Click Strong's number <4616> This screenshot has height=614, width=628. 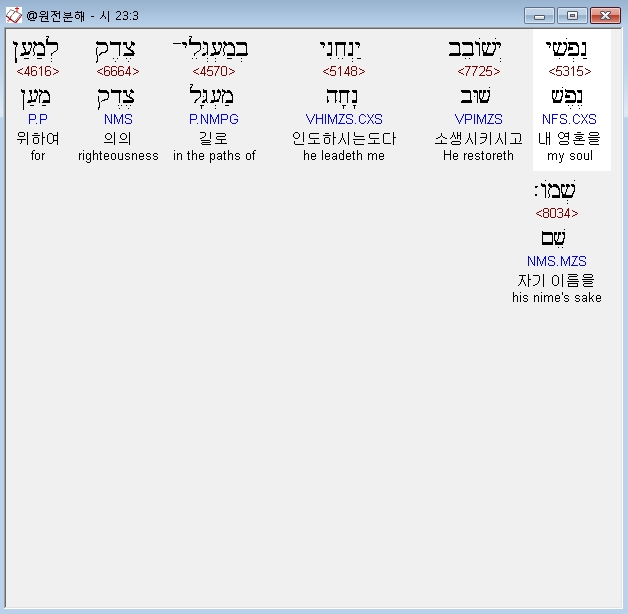coord(38,71)
